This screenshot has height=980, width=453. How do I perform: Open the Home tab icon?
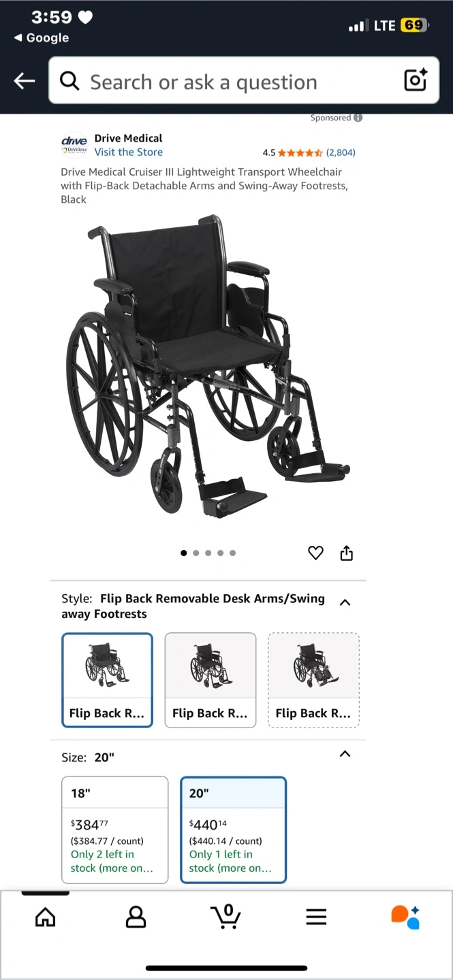coord(45,917)
